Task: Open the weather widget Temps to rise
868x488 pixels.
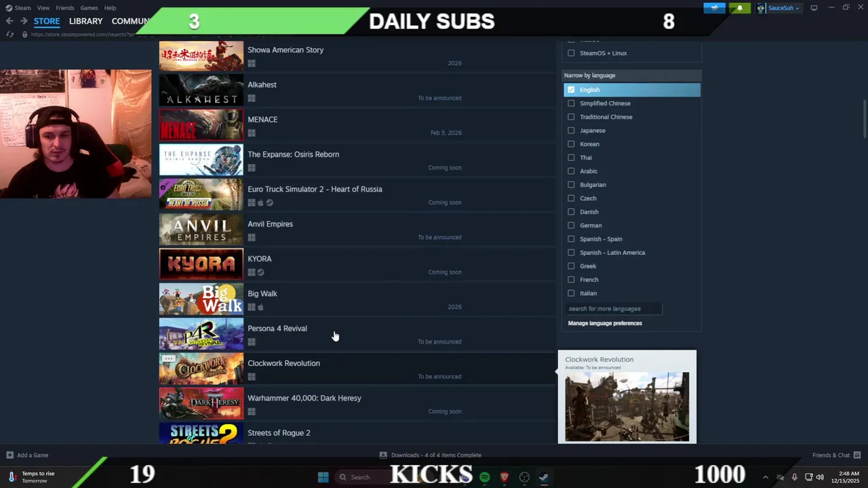Action: pyautogui.click(x=33, y=477)
